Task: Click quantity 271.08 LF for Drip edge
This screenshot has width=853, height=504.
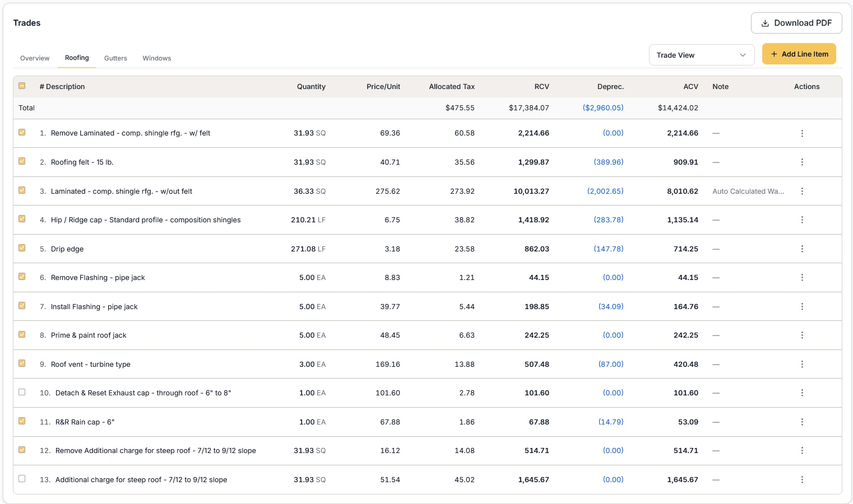Action: point(308,249)
